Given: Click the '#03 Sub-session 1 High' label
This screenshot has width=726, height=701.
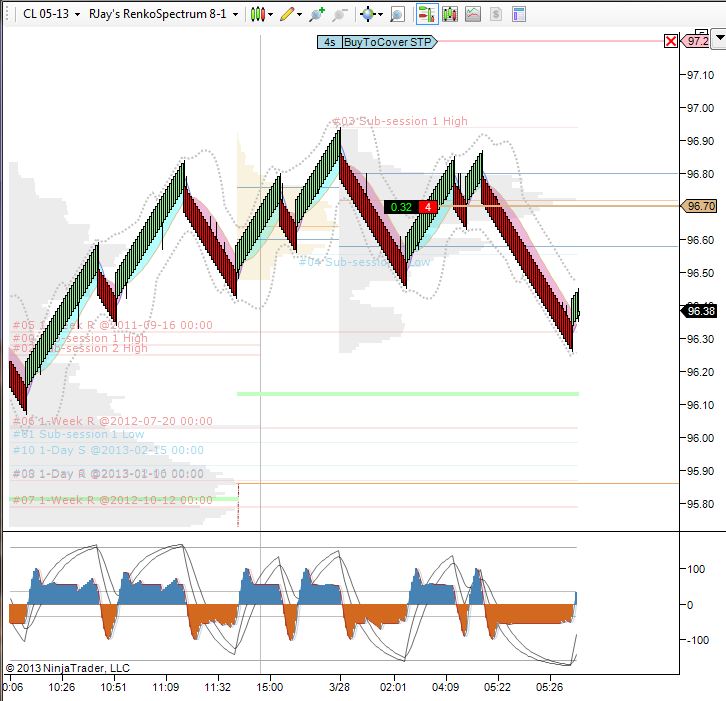Looking at the screenshot, I should [x=401, y=121].
